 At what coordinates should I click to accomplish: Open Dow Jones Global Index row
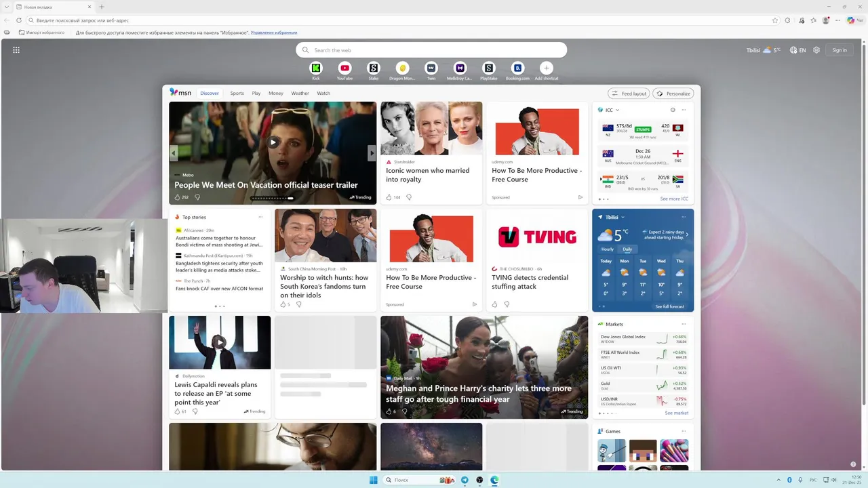tap(643, 339)
